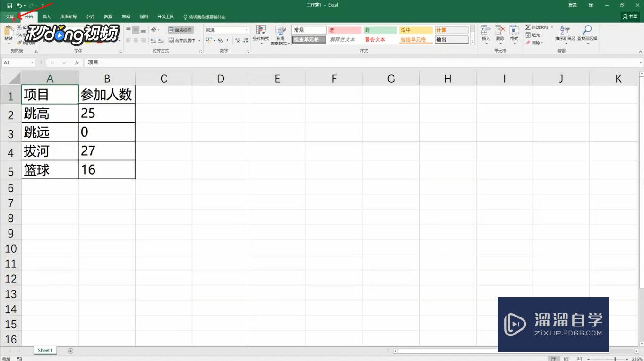This screenshot has height=361, width=644.
Task: Click the top align icon
Action: pyautogui.click(x=128, y=30)
